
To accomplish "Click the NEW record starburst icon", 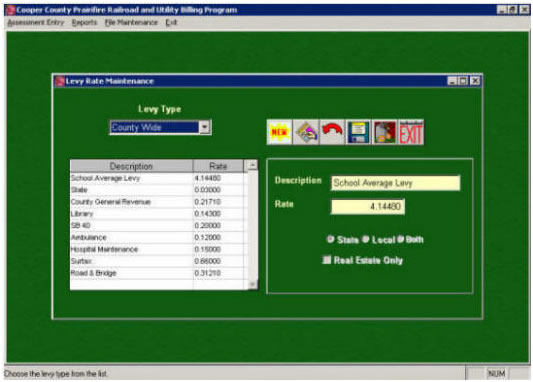I will click(x=279, y=132).
